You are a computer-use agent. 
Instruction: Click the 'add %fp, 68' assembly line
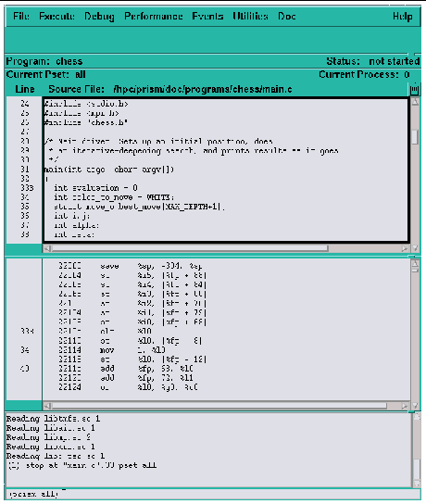(126, 369)
